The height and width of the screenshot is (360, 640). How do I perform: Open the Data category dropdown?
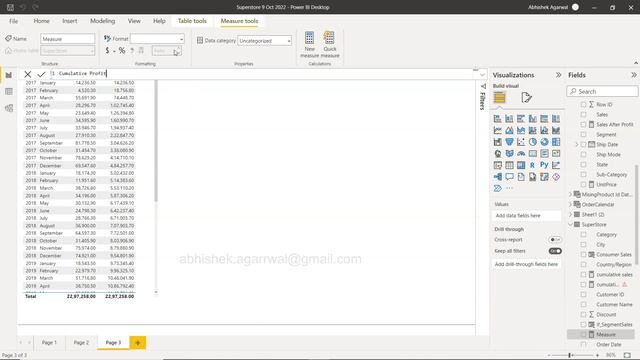tap(264, 41)
